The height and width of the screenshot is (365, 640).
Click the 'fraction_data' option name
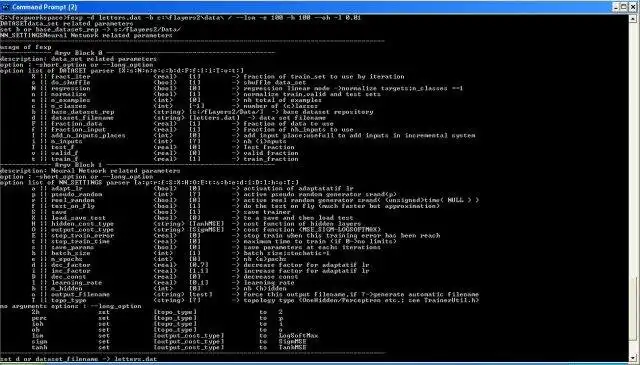tap(76, 124)
